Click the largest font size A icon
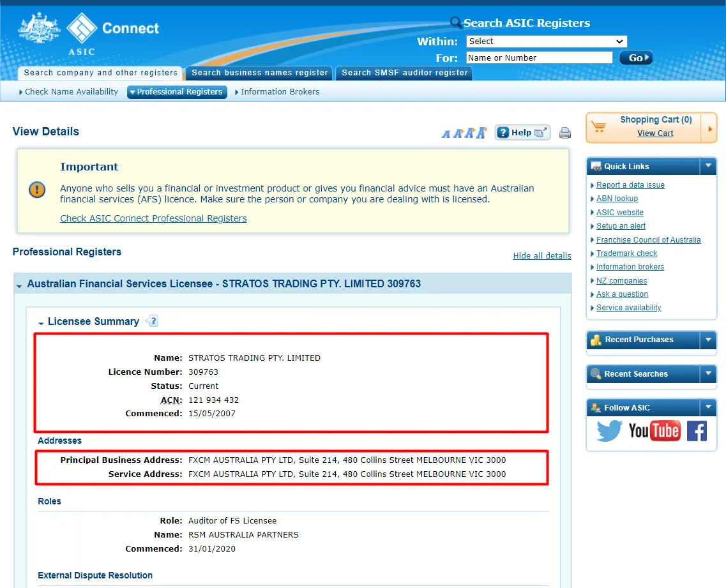Screen dimensions: 726x588 pyautogui.click(x=481, y=133)
